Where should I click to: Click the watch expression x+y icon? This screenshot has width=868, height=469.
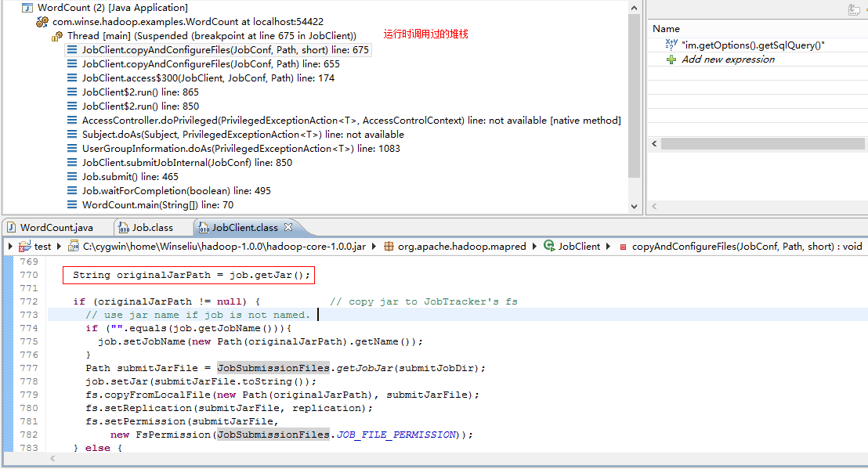tap(671, 45)
